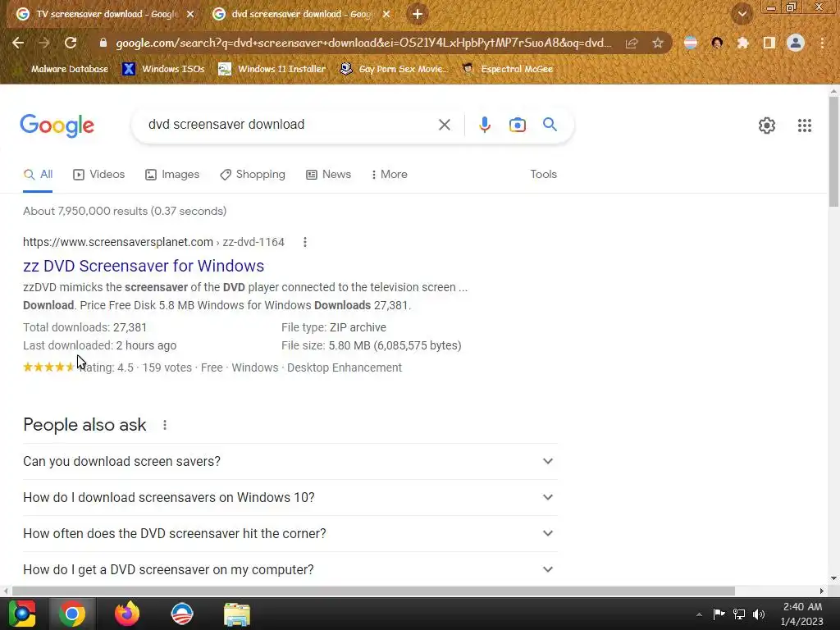The height and width of the screenshot is (630, 840).
Task: Open Espectral McGee bookmark
Action: coord(507,69)
